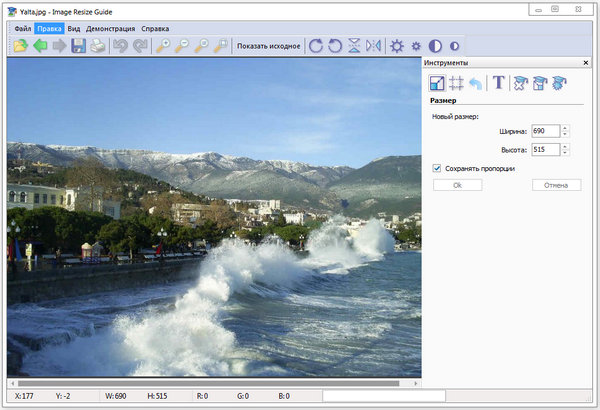The width and height of the screenshot is (600, 410).
Task: Click the open file folder icon
Action: pyautogui.click(x=20, y=46)
